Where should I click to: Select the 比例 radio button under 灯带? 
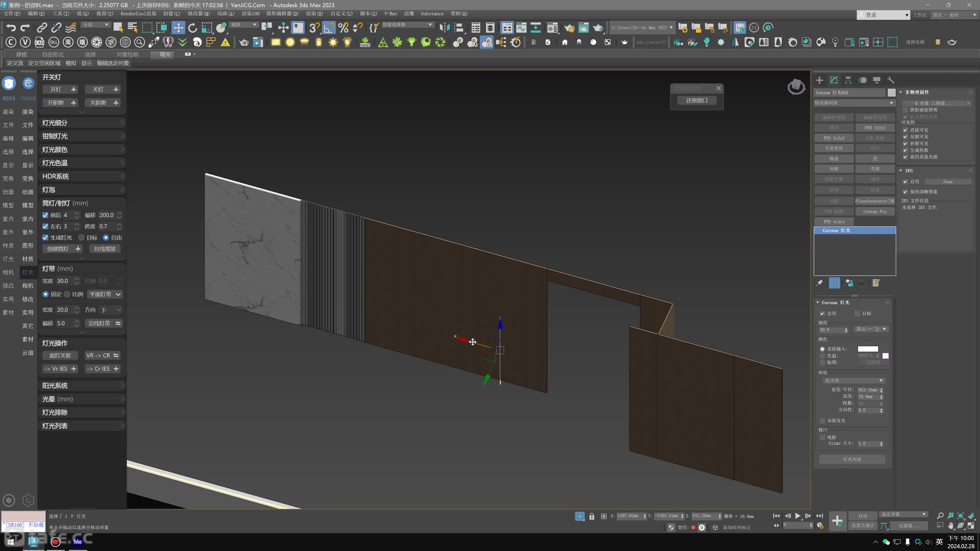67,294
